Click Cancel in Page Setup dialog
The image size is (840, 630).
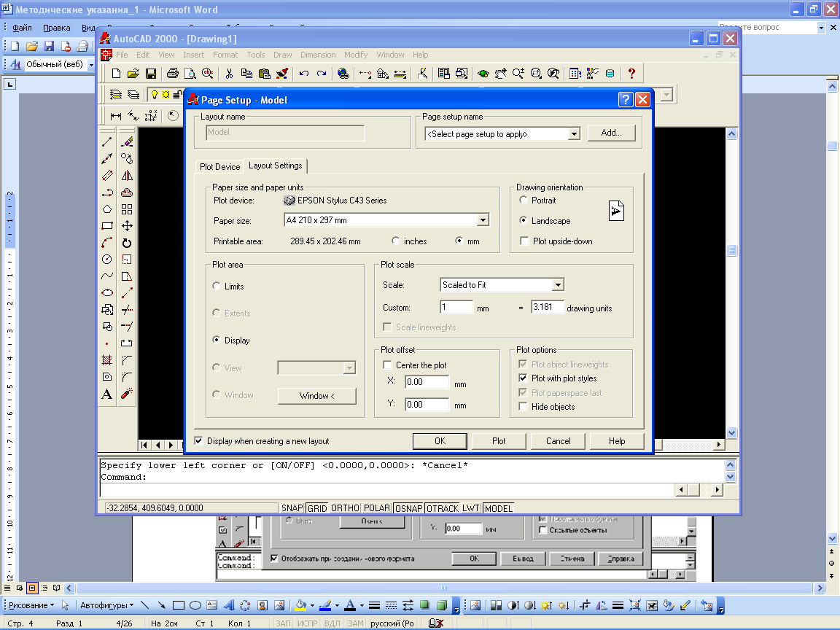558,441
